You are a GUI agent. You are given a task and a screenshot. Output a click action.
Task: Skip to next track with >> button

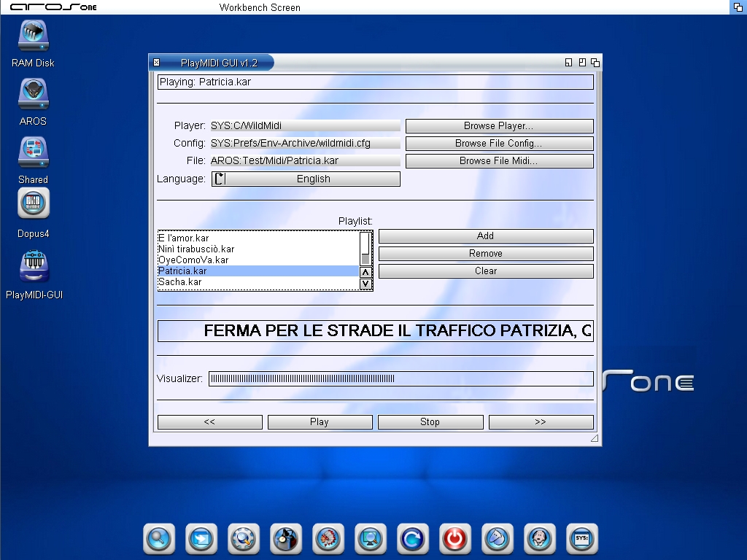pos(541,422)
